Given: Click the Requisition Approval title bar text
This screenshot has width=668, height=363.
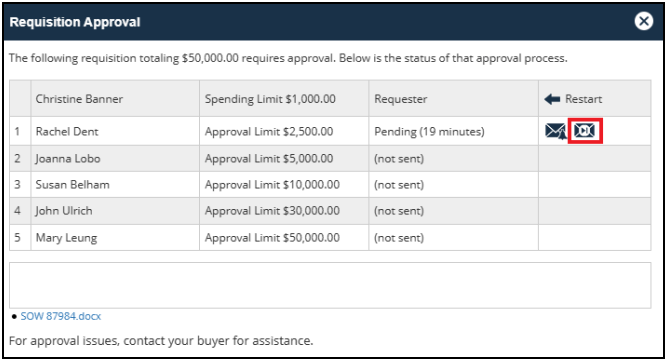Looking at the screenshot, I should coord(75,22).
